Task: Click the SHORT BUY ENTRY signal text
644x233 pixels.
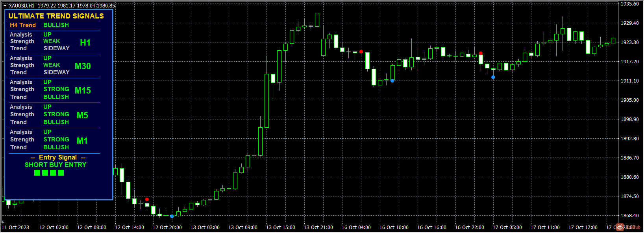Action: (x=56, y=165)
